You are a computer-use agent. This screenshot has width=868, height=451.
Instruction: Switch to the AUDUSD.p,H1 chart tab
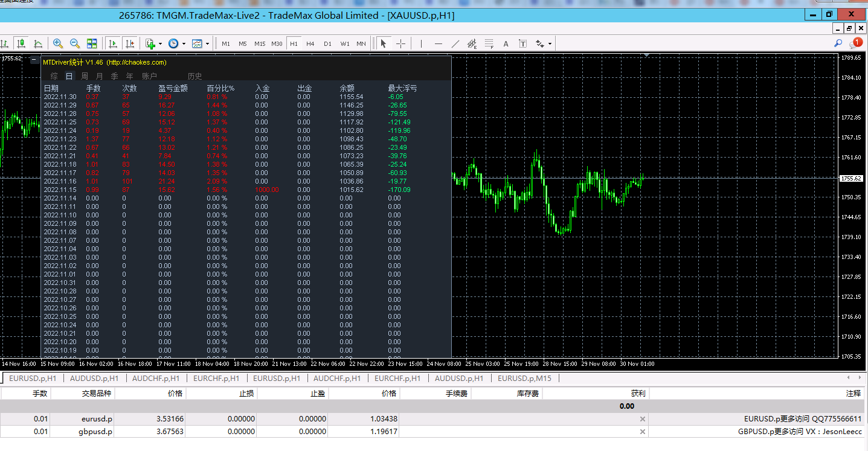tap(94, 379)
